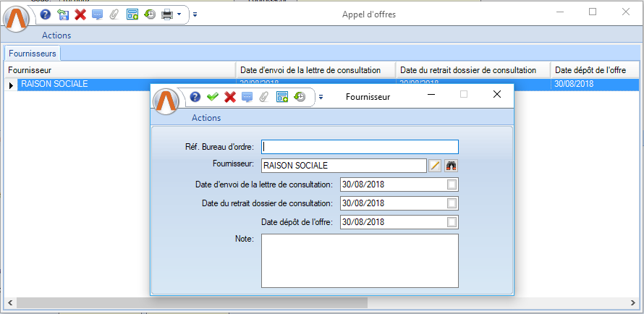Click the red X cancel icon in Fournisseur dialog
The width and height of the screenshot is (644, 314).
point(230,97)
